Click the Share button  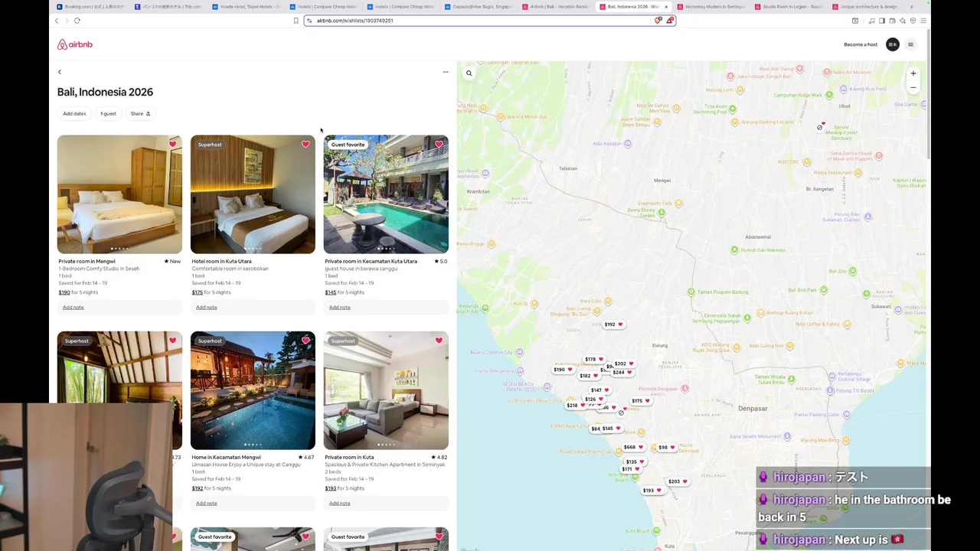click(x=140, y=113)
